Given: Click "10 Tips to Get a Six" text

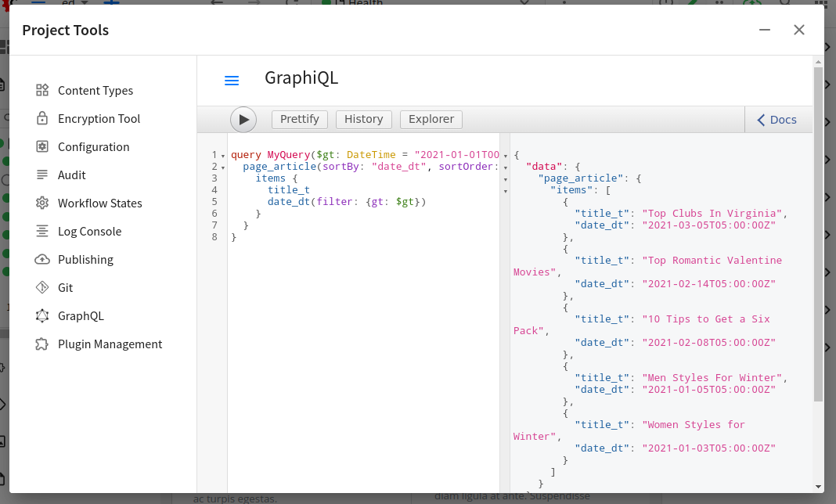Looking at the screenshot, I should click(x=706, y=319).
